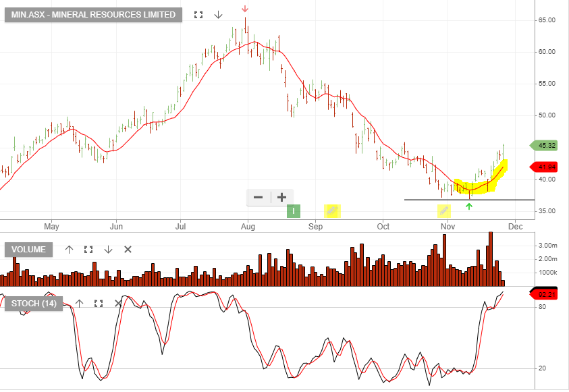Close the Volume panel
Viewport: 569px width, 392px height.
point(128,250)
